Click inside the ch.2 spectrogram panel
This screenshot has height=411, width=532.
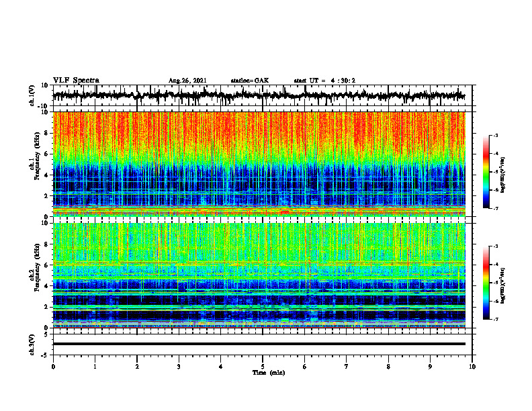(x=259, y=275)
